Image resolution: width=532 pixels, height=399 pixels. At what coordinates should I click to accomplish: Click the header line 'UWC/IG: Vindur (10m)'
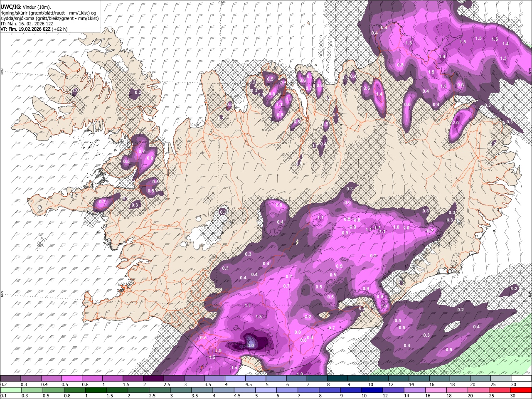click(25, 7)
